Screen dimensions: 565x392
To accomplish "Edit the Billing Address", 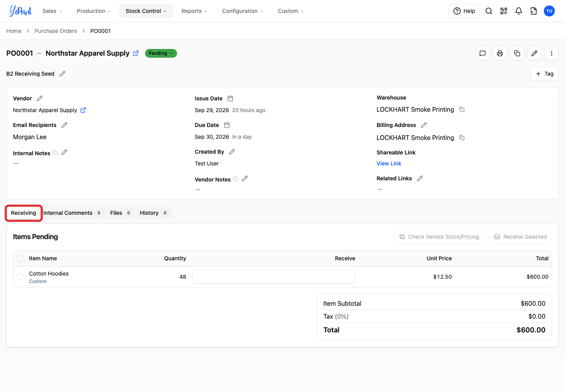I will click(x=424, y=125).
